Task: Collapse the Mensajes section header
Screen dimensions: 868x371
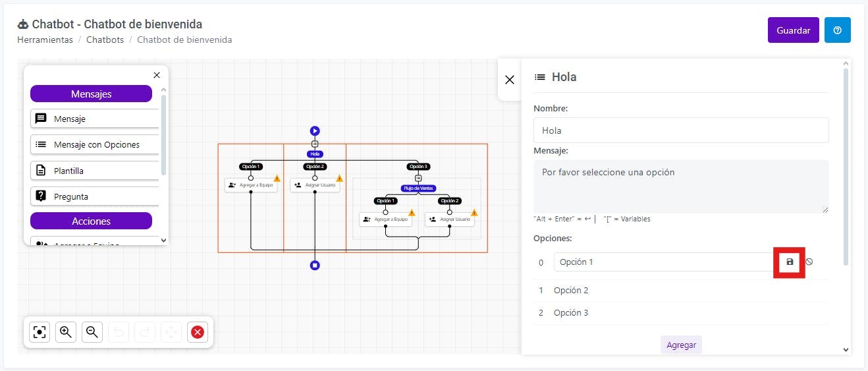Action: pyautogui.click(x=91, y=94)
